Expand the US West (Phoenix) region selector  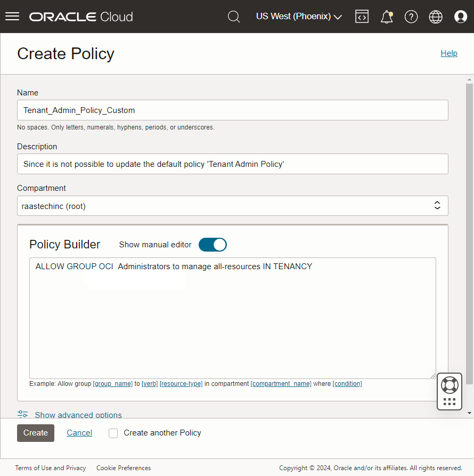tap(299, 17)
